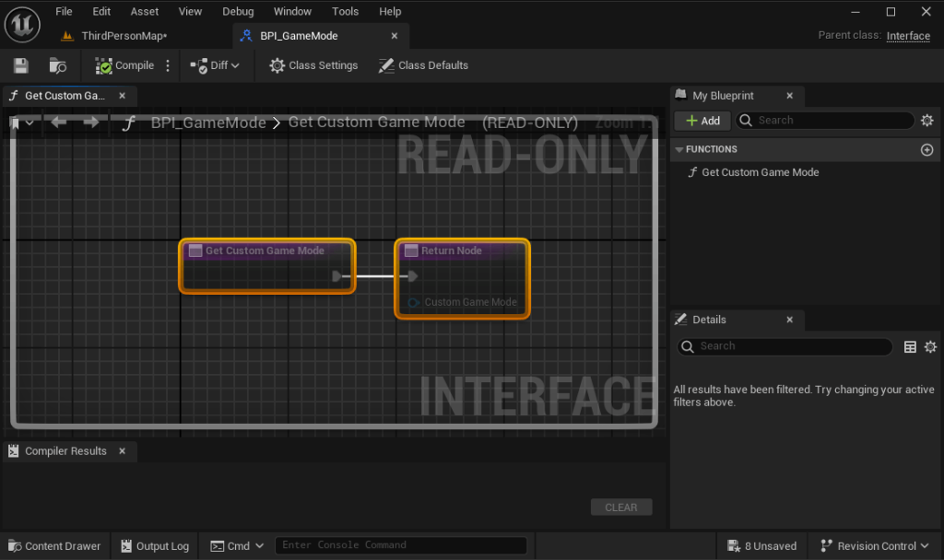
Task: Open Class Settings
Action: point(313,65)
